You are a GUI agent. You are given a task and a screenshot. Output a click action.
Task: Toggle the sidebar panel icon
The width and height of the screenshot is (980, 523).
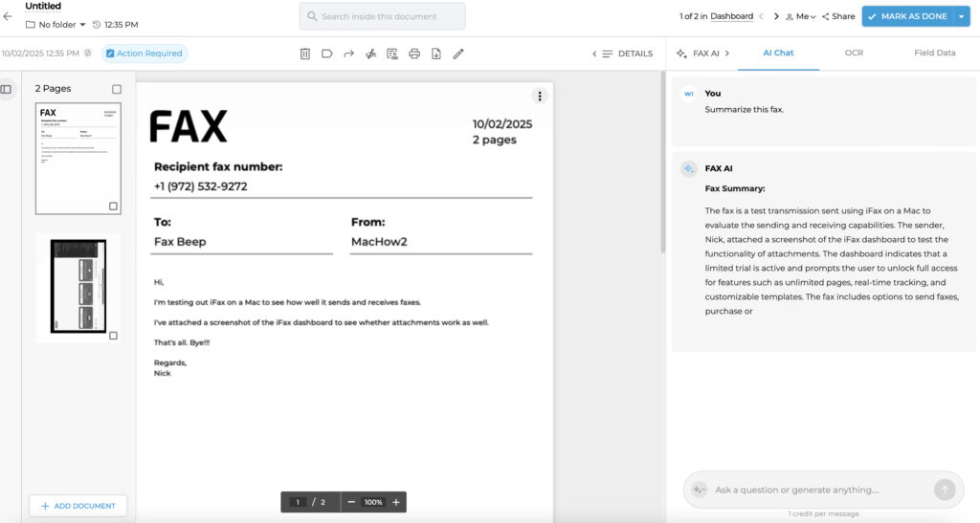coord(7,89)
